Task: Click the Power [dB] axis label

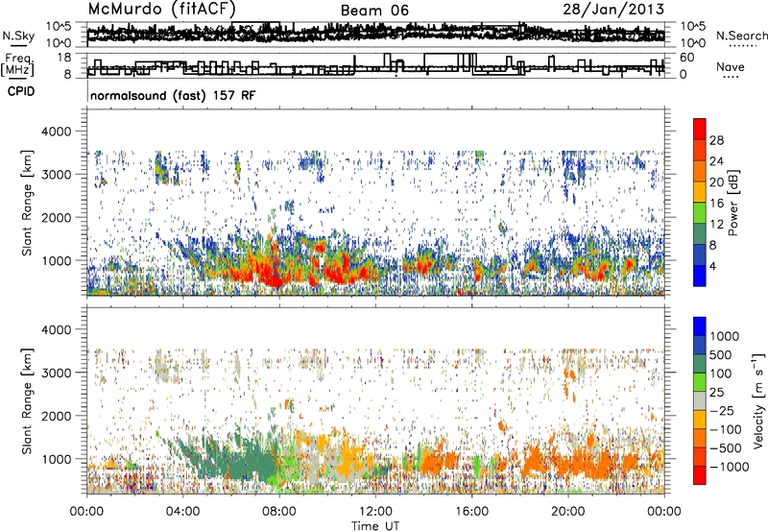Action: [x=732, y=203]
